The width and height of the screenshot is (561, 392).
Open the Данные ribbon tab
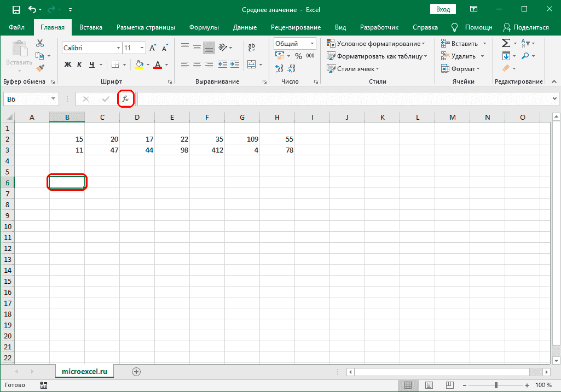coord(244,26)
